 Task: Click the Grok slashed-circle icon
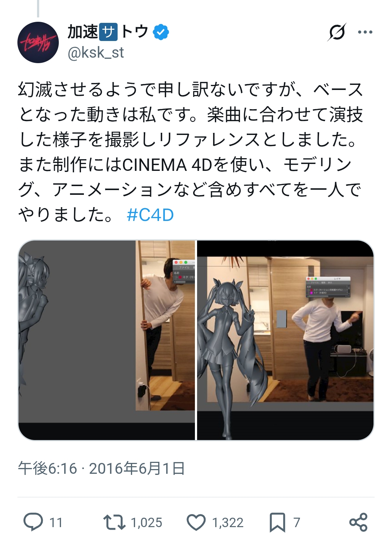337,32
